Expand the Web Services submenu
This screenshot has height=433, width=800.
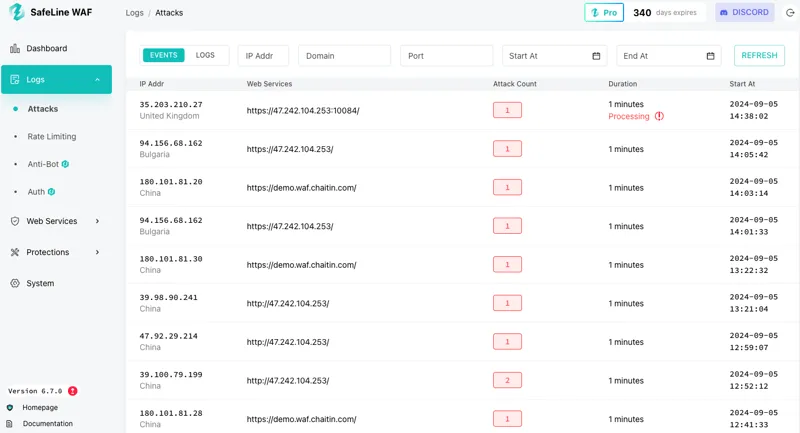pos(97,221)
